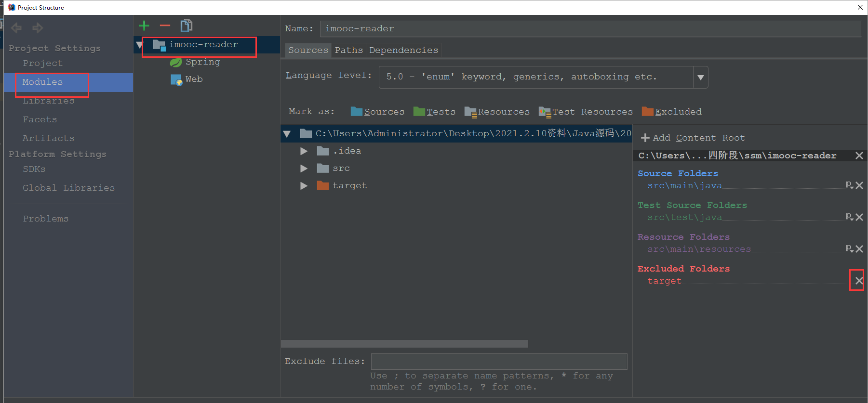
Task: Expand the src folder
Action: [x=304, y=169]
